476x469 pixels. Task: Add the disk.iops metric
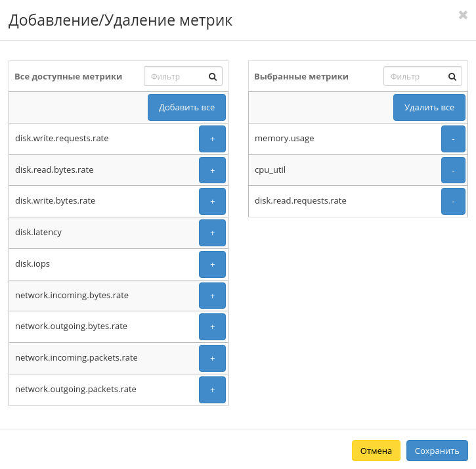point(212,264)
